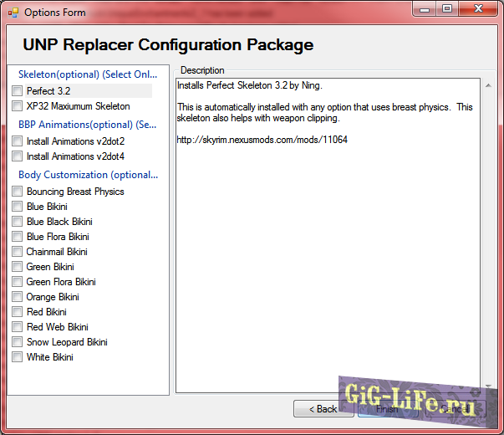Click the Finish button
504x435 pixels.
(388, 409)
